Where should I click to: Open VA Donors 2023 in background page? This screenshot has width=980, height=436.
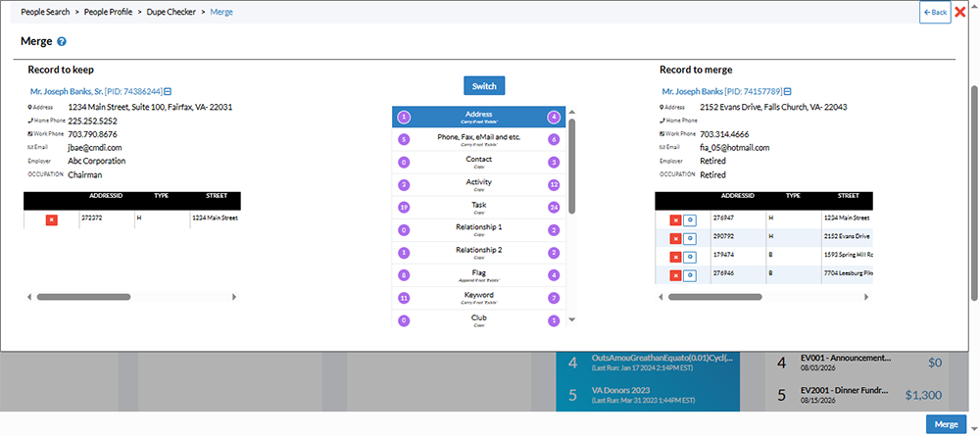coord(620,390)
